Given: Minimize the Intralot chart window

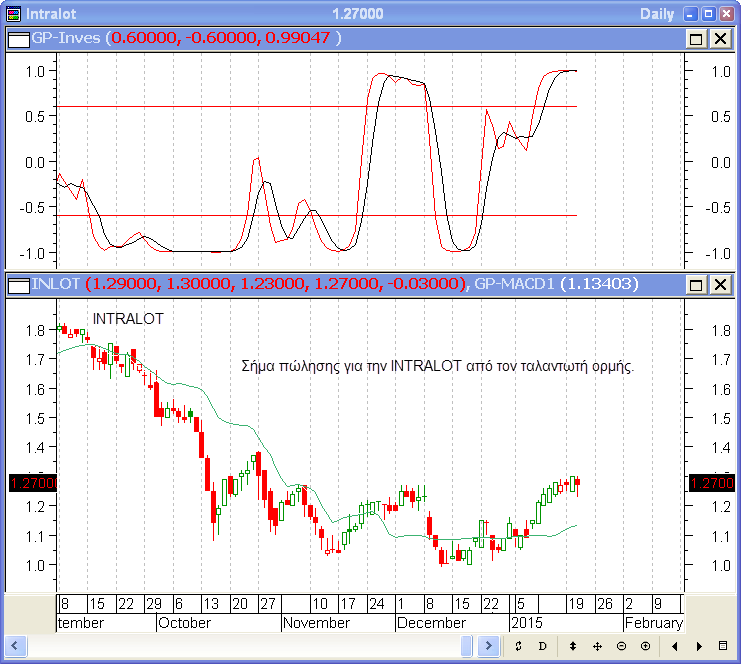Looking at the screenshot, I should [690, 14].
